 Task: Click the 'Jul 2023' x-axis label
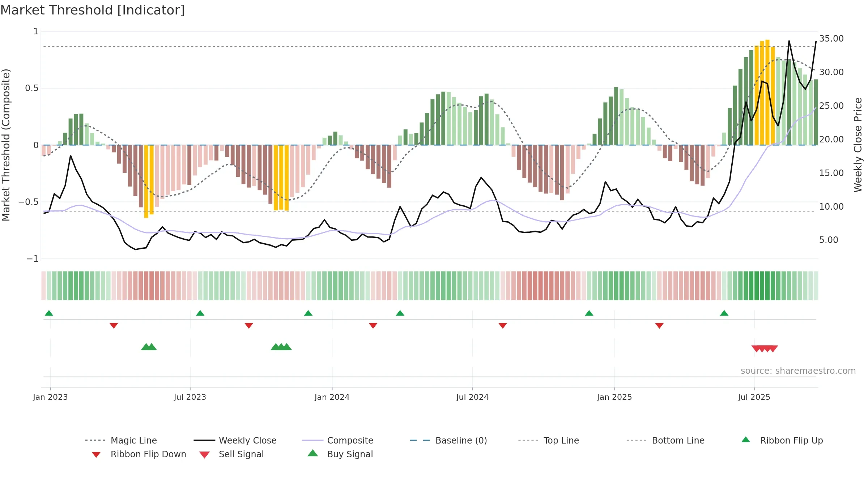click(x=190, y=397)
